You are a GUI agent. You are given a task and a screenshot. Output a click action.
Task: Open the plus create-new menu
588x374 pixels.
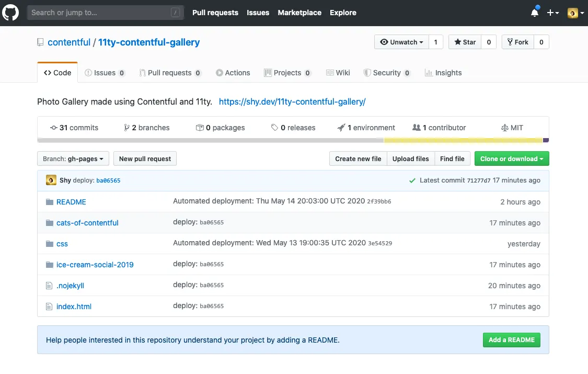coord(553,13)
